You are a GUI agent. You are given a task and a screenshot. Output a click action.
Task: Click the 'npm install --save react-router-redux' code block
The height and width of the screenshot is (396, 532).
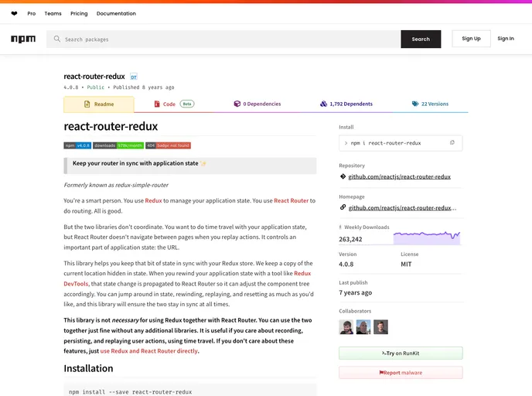tap(190, 391)
